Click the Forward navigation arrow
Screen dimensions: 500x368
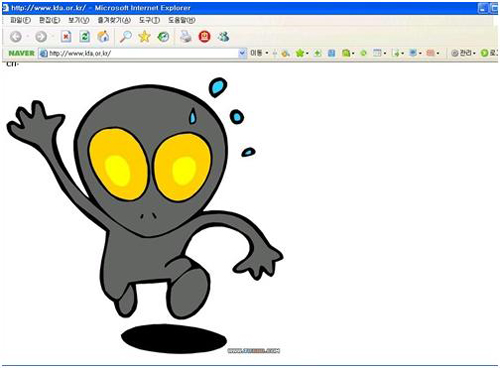pos(41,36)
